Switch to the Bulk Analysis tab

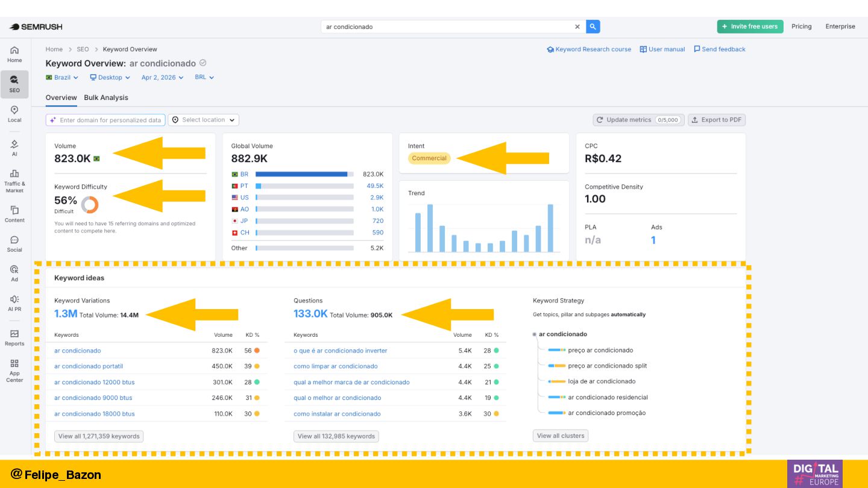106,98
